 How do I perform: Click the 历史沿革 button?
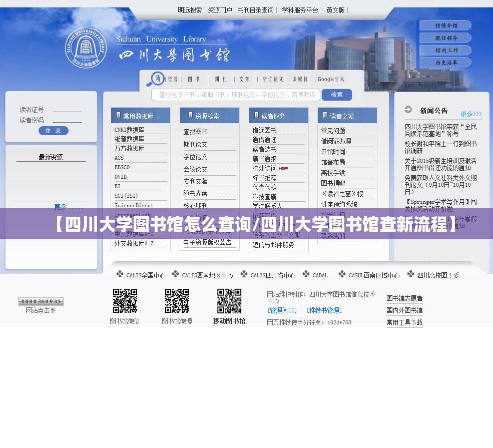[445, 63]
